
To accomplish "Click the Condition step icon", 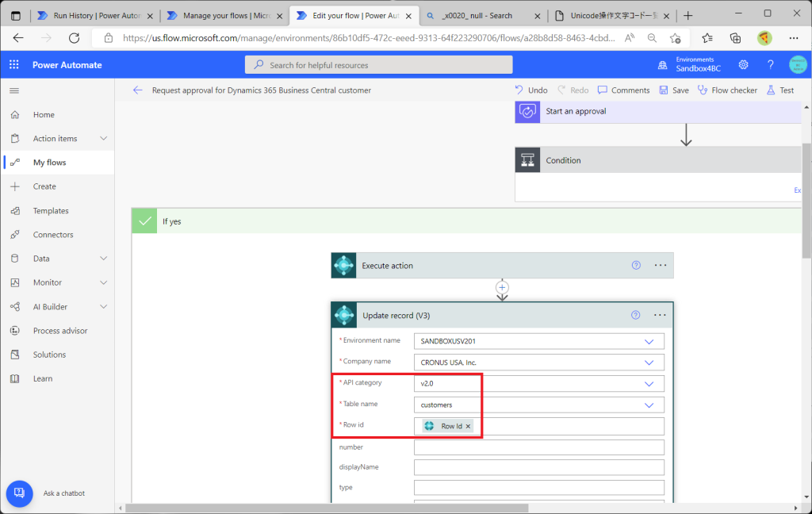I will point(527,160).
